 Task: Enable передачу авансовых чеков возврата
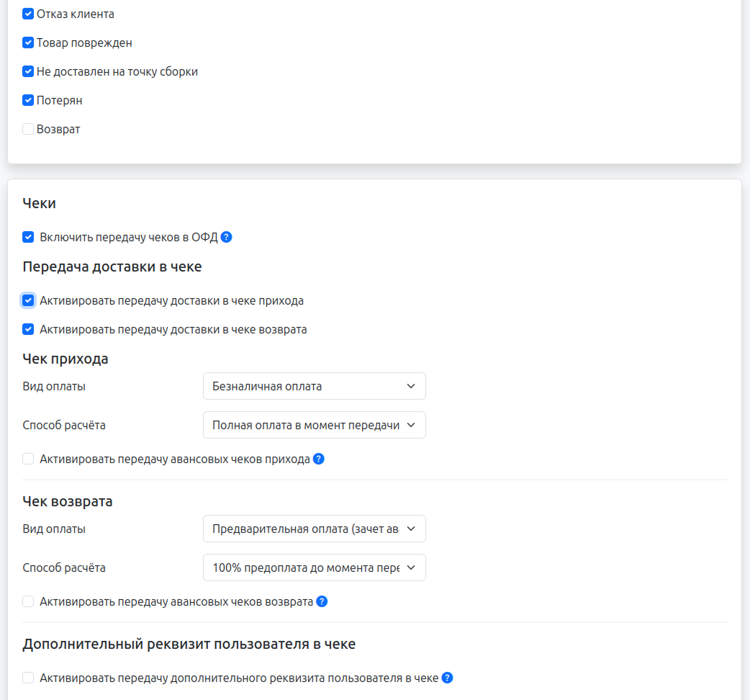click(x=28, y=601)
